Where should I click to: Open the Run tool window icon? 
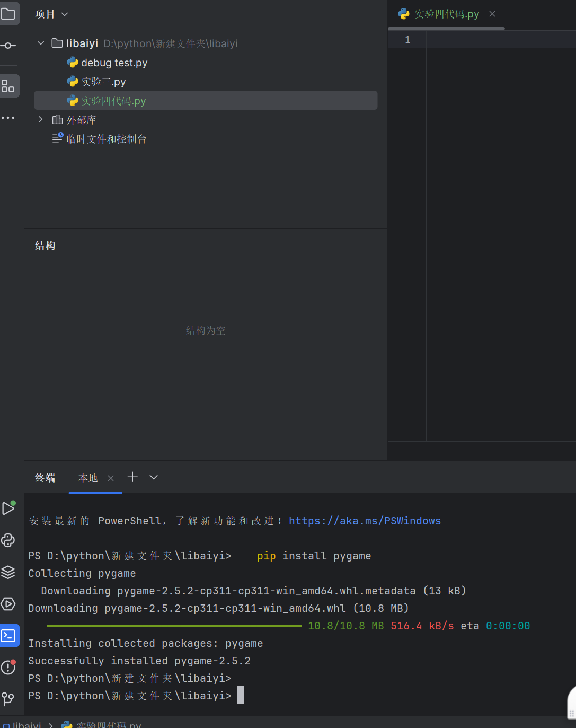point(8,508)
